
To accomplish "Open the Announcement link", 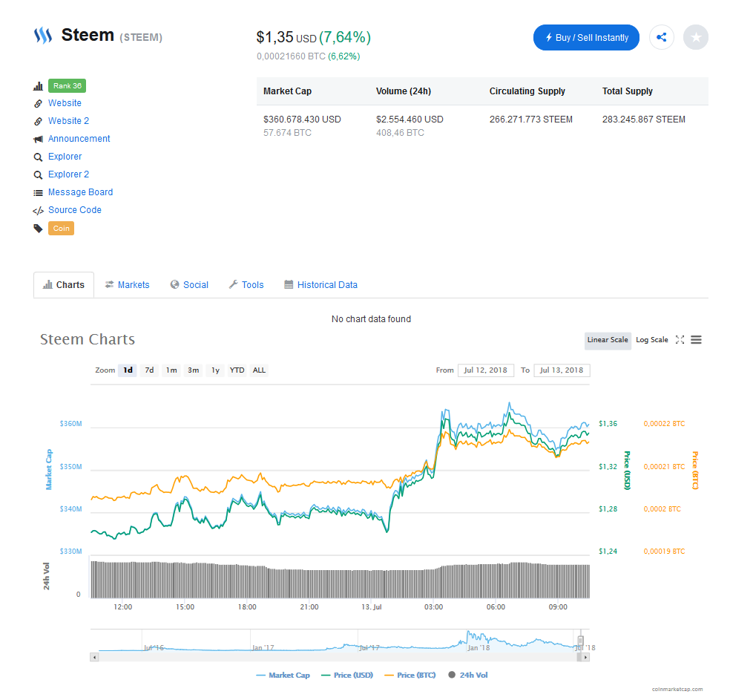I will (79, 138).
